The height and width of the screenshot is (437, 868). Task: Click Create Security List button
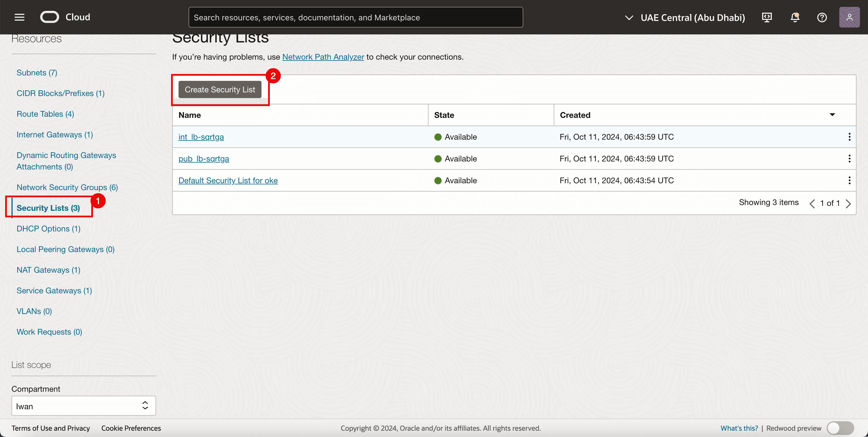pyautogui.click(x=220, y=89)
